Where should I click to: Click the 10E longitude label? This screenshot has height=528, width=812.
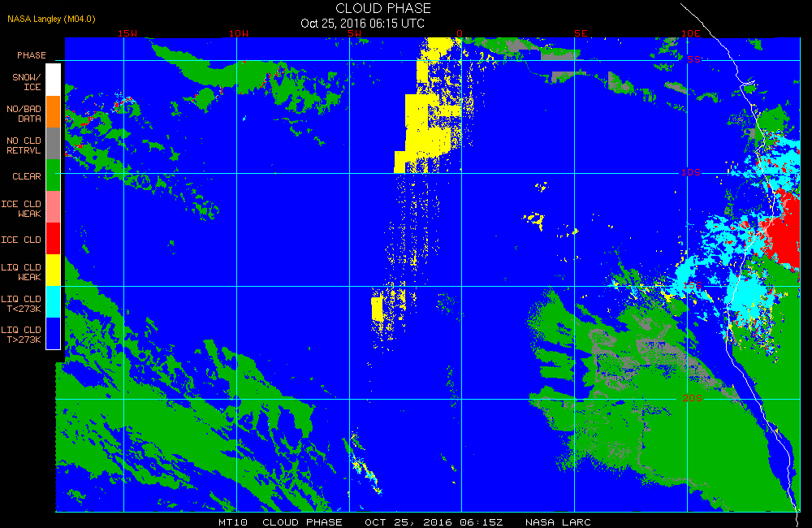point(691,33)
